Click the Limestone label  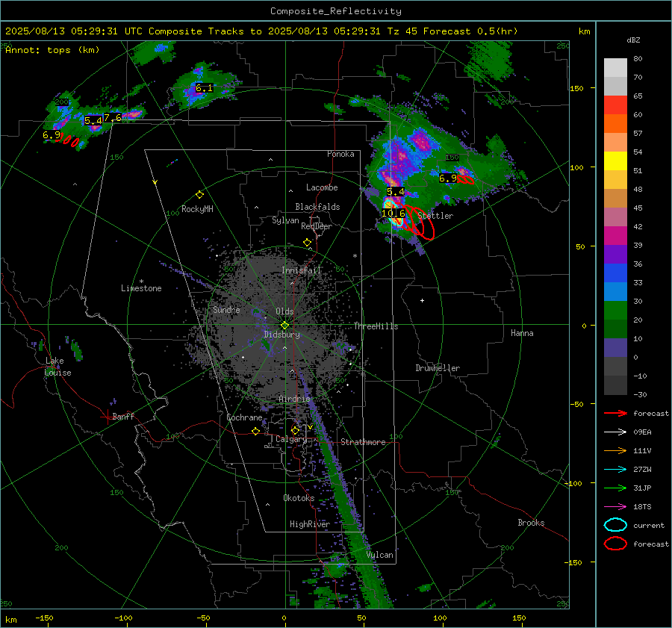[141, 288]
